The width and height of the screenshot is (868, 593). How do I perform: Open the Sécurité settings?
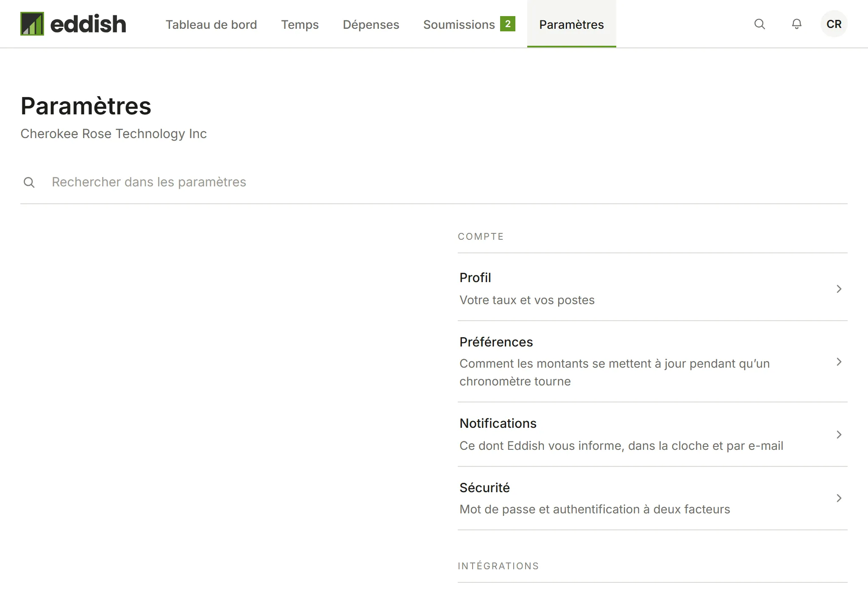[x=653, y=498]
